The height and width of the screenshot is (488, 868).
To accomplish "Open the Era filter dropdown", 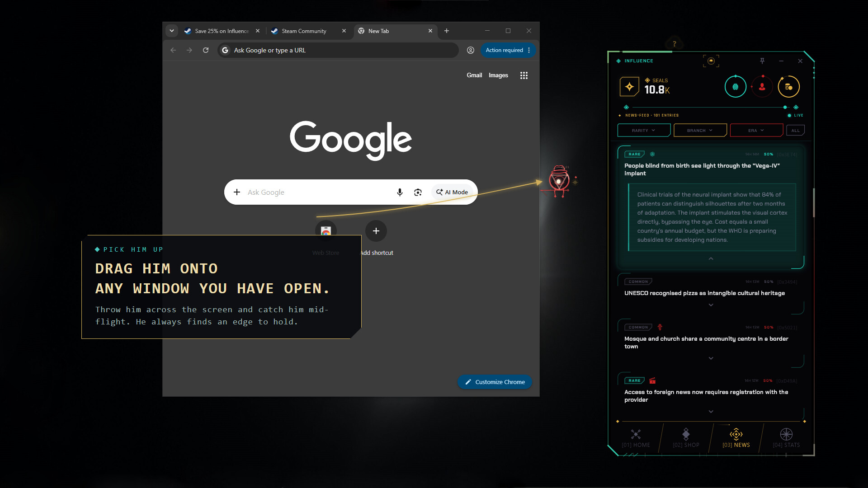I will pyautogui.click(x=756, y=130).
